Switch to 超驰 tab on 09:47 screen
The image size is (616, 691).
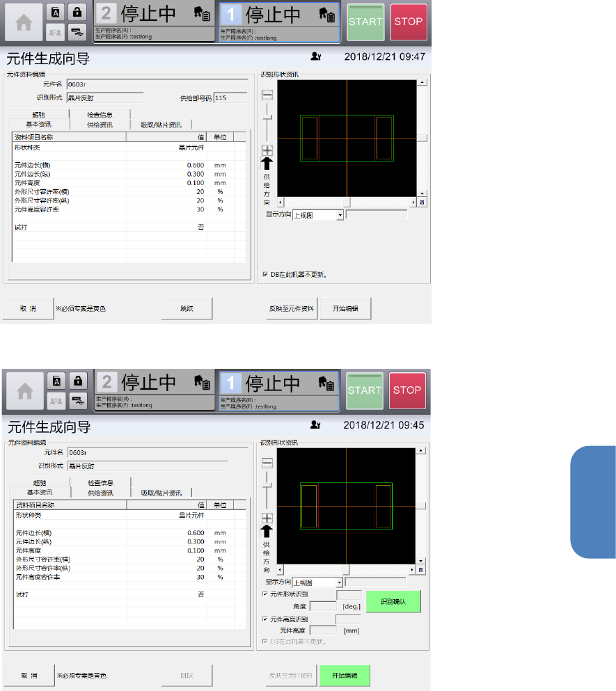(x=39, y=115)
